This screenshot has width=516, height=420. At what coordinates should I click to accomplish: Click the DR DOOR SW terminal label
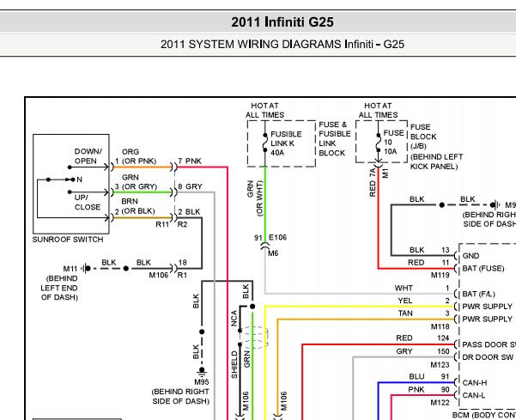(488, 357)
